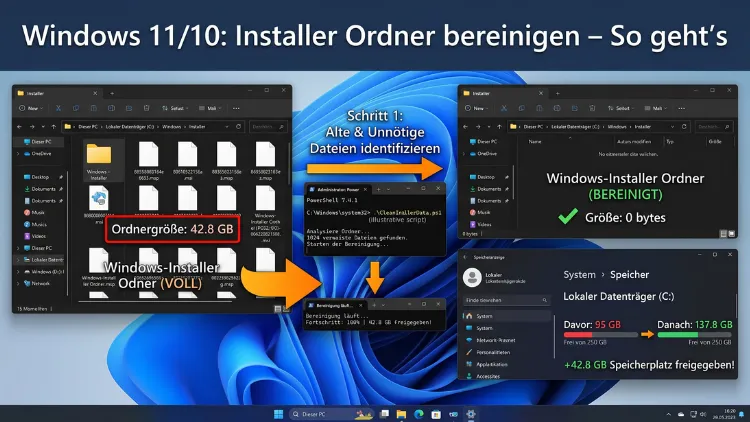
Task: Click Rename icon in the 42.8 GB Explorer window
Action: point(111,108)
